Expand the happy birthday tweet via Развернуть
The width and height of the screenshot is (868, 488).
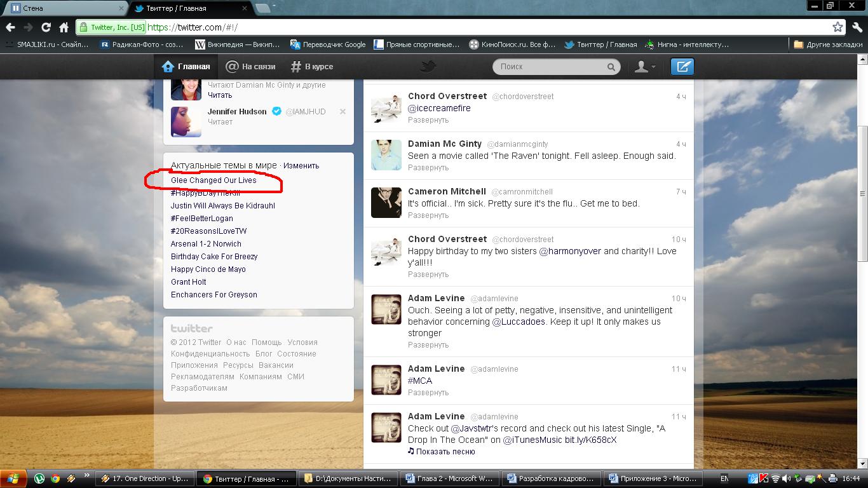(x=428, y=274)
